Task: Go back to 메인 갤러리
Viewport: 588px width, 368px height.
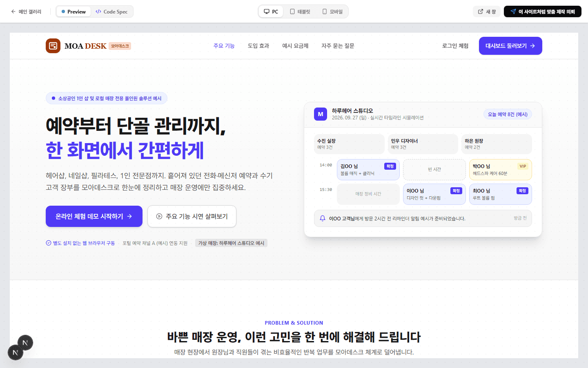Action: [x=26, y=11]
